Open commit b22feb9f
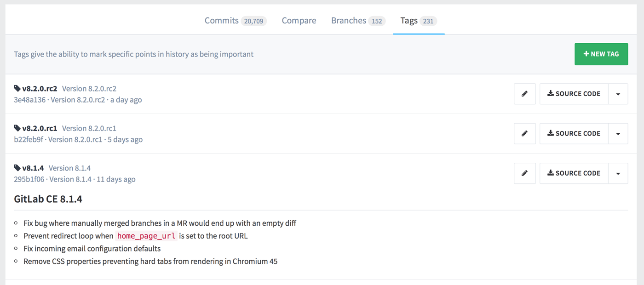Viewport: 644px width, 285px height. pyautogui.click(x=28, y=139)
